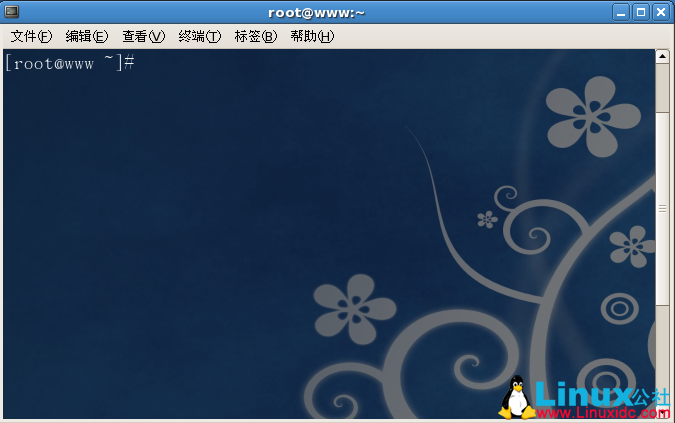The height and width of the screenshot is (423, 675).
Task: Click the terminal window icon in title bar
Action: (x=12, y=12)
